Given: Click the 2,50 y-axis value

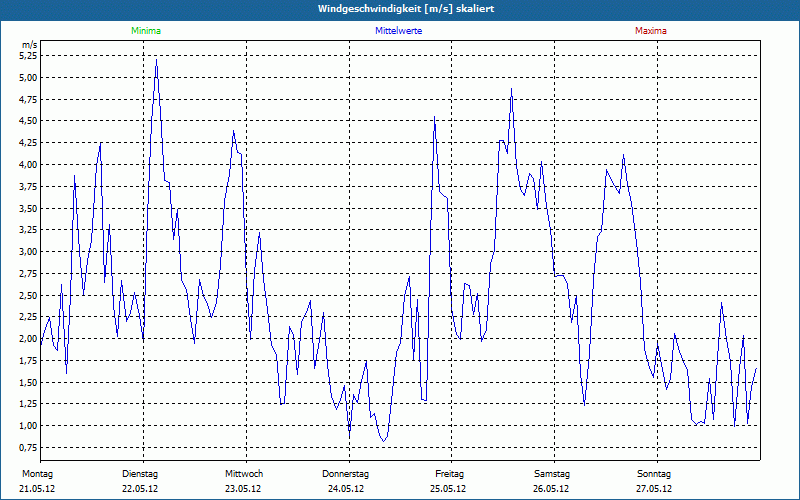Looking at the screenshot, I should (x=28, y=295).
